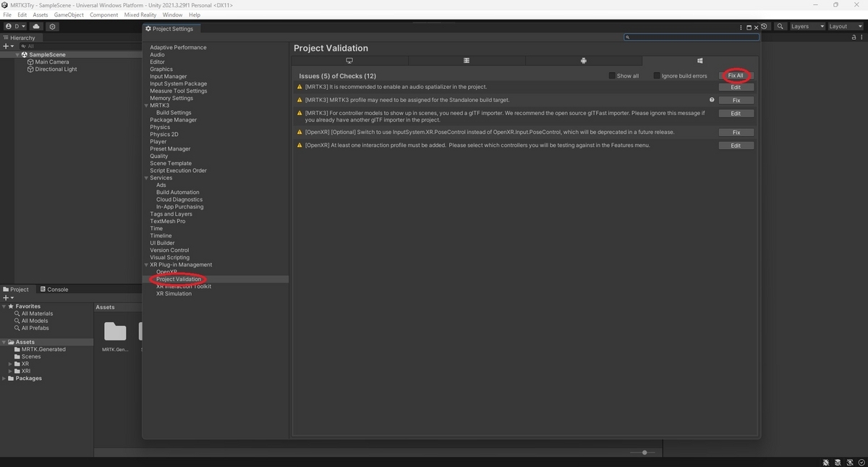
Task: Select the Standalone platform tab icon
Action: click(349, 61)
